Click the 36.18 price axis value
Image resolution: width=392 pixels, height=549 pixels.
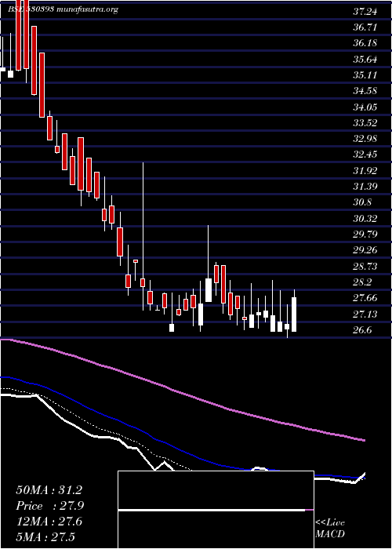point(365,43)
